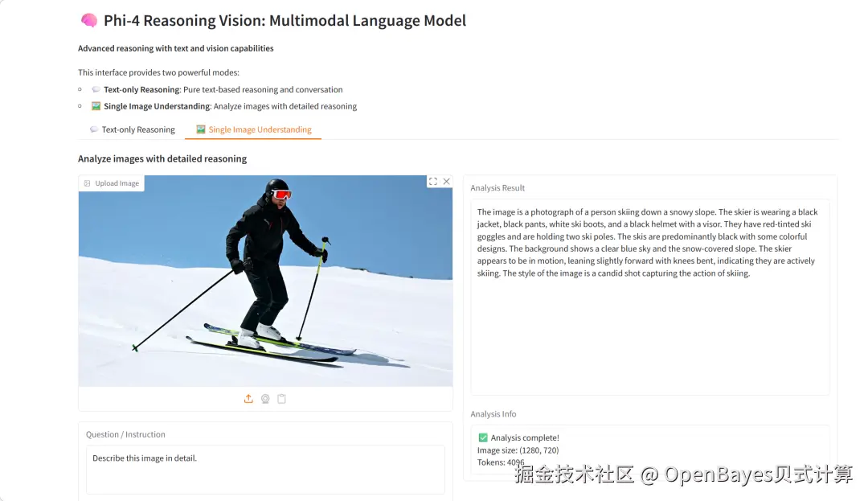
Task: Click the Analyze images with detailed reasoning heading
Action: [162, 158]
